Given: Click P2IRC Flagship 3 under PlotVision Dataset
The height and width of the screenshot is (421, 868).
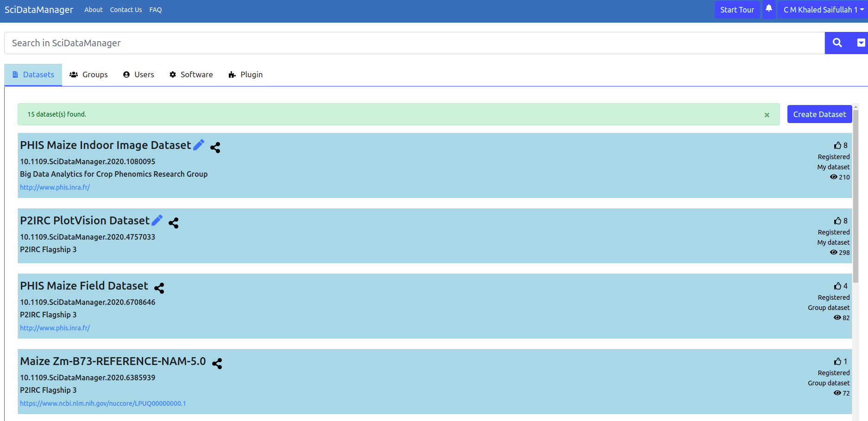Looking at the screenshot, I should [x=48, y=249].
